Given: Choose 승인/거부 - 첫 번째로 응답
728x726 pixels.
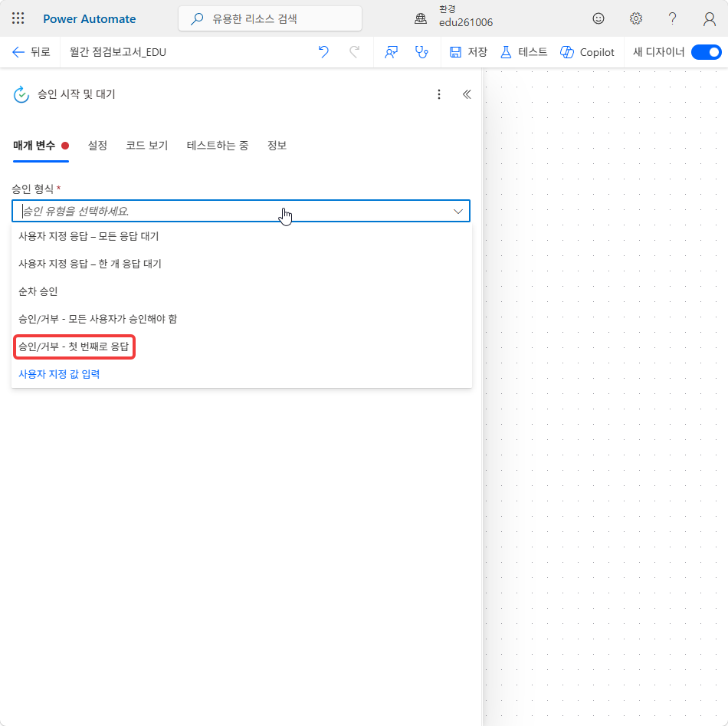Looking at the screenshot, I should 241,347.
